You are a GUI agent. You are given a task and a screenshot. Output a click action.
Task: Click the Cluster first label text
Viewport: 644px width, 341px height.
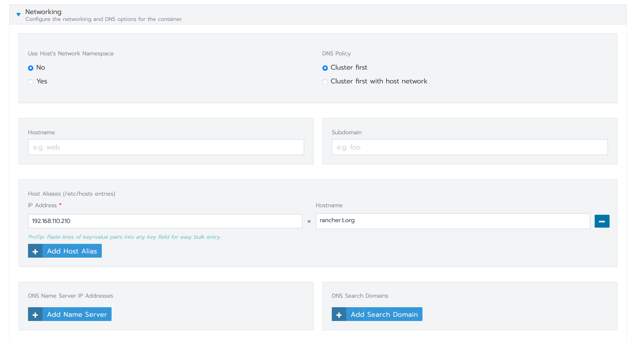(348, 68)
